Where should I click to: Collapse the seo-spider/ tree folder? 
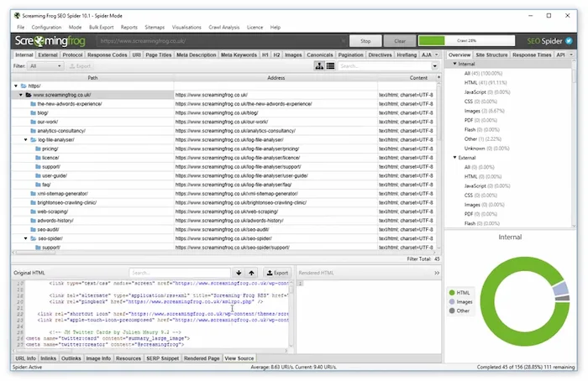click(x=25, y=238)
